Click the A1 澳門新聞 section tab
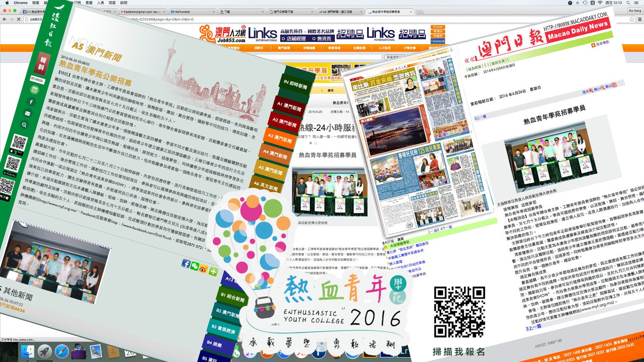This screenshot has height=362, width=644. [x=289, y=106]
